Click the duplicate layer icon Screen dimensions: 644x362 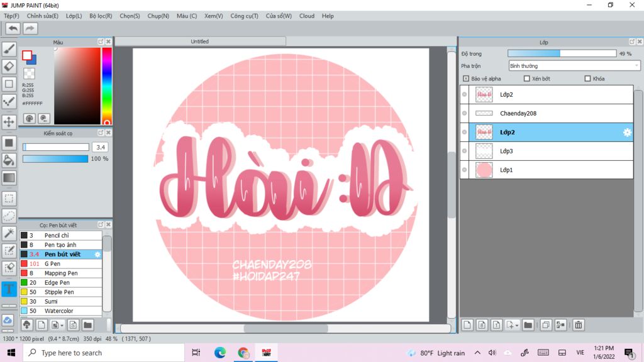545,325
